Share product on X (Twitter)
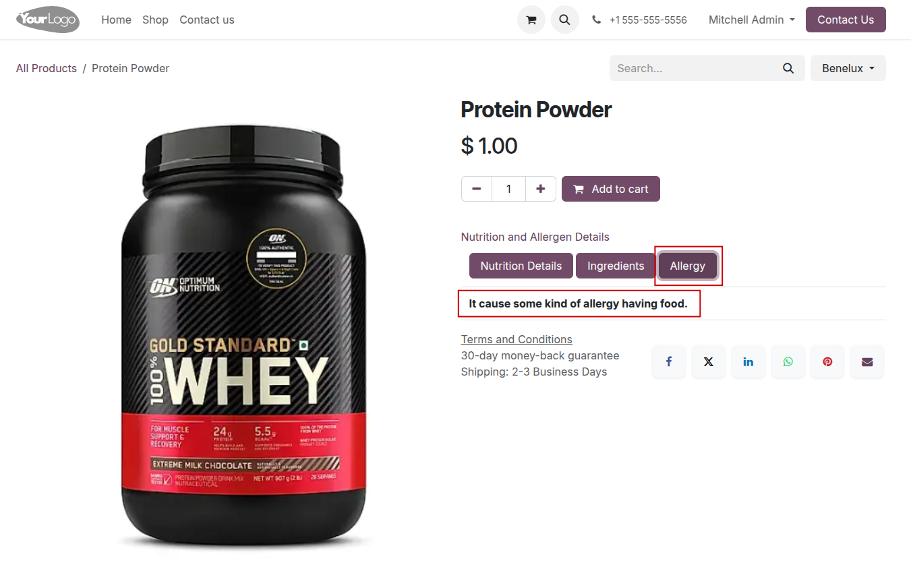Screen dimensions: 911x588 click(x=708, y=361)
